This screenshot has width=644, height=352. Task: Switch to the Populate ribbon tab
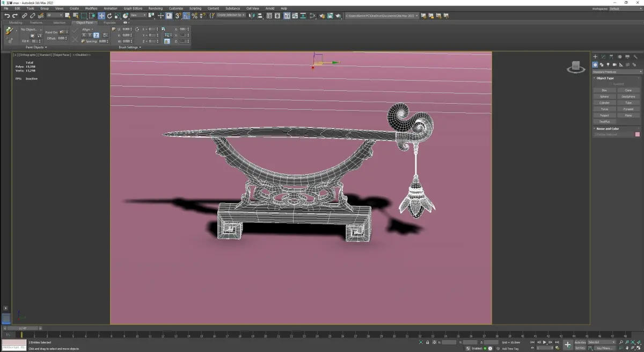[x=109, y=23]
